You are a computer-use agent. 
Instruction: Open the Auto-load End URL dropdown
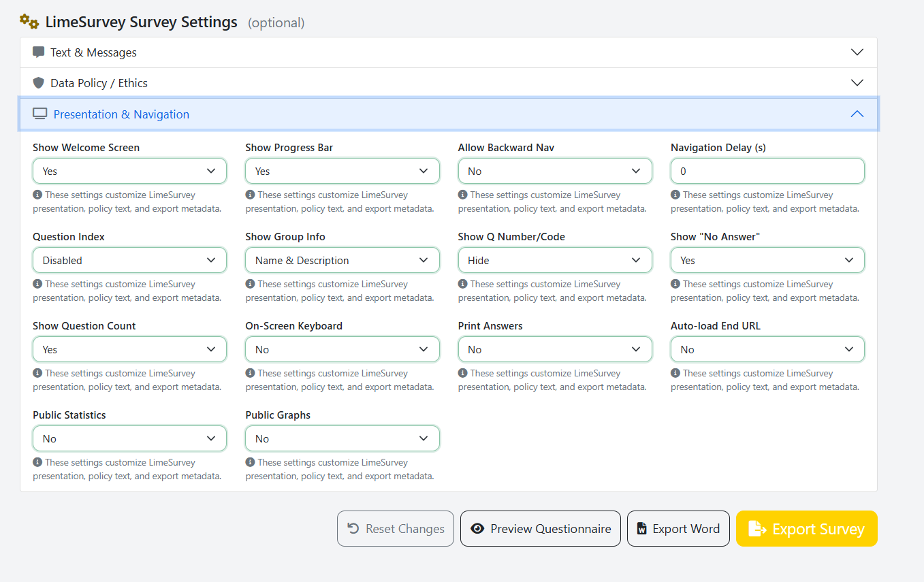pyautogui.click(x=767, y=349)
